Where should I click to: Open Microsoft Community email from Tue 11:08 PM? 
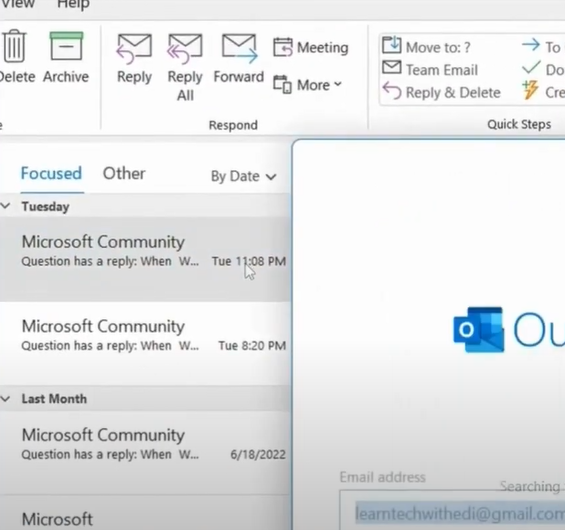point(145,259)
